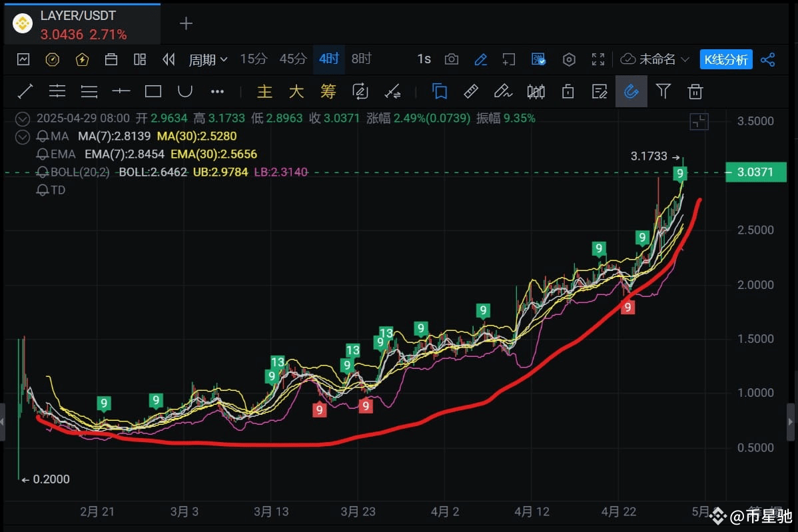
Task: Select the trend line drawing tool
Action: [x=25, y=91]
